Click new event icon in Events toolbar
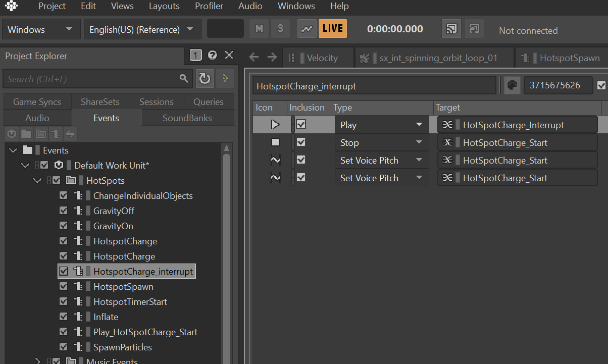 point(56,134)
